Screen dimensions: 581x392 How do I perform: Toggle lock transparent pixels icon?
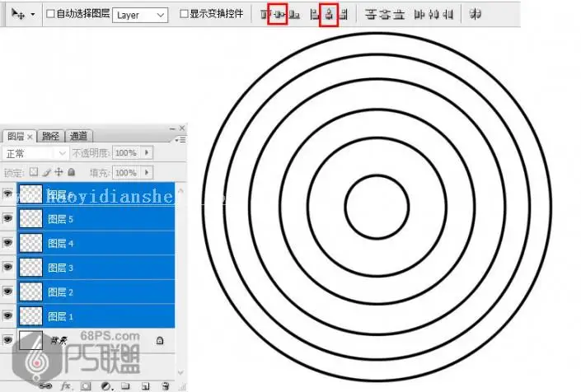pyautogui.click(x=34, y=172)
